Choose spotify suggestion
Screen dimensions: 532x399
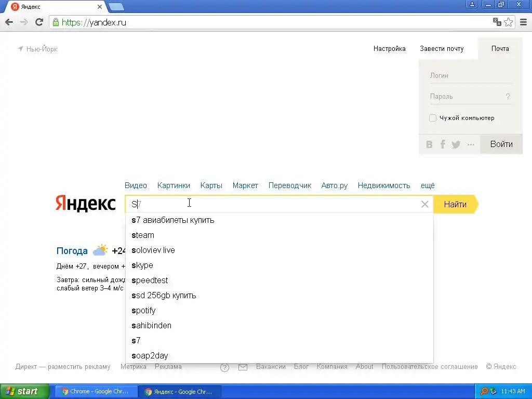click(279, 311)
